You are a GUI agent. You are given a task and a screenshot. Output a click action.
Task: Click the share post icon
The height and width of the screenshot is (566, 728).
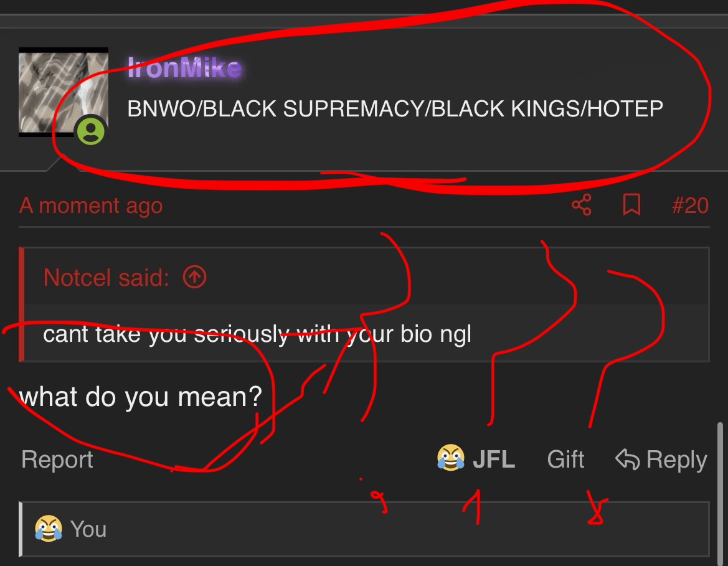pos(582,205)
